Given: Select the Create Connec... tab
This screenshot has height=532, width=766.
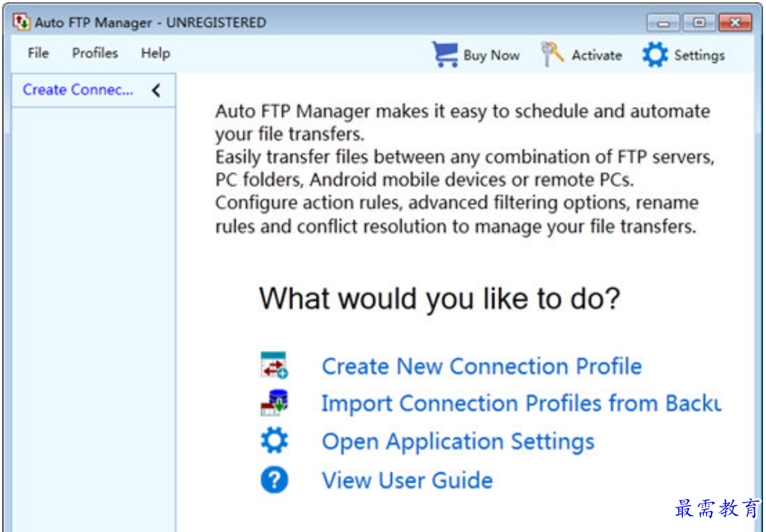Looking at the screenshot, I should (78, 90).
